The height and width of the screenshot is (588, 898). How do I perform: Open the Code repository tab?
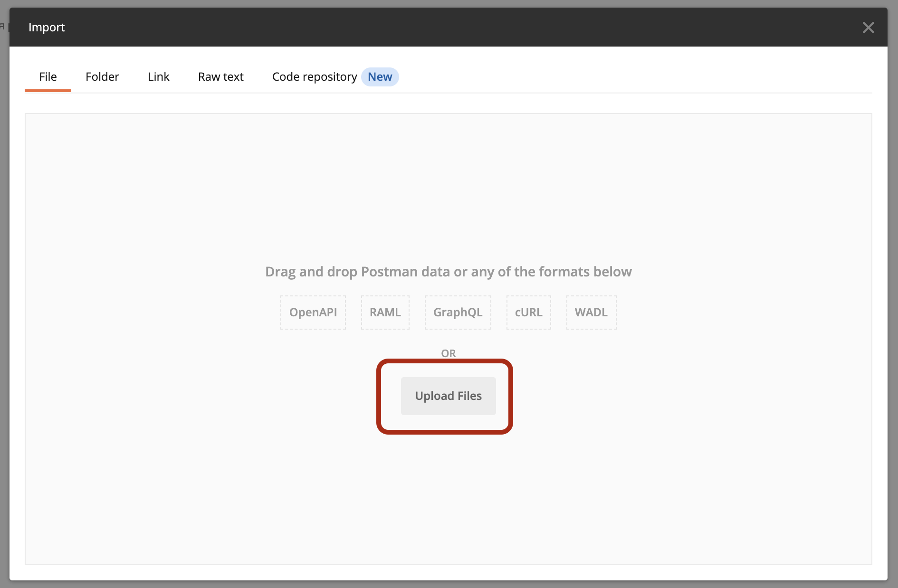315,77
